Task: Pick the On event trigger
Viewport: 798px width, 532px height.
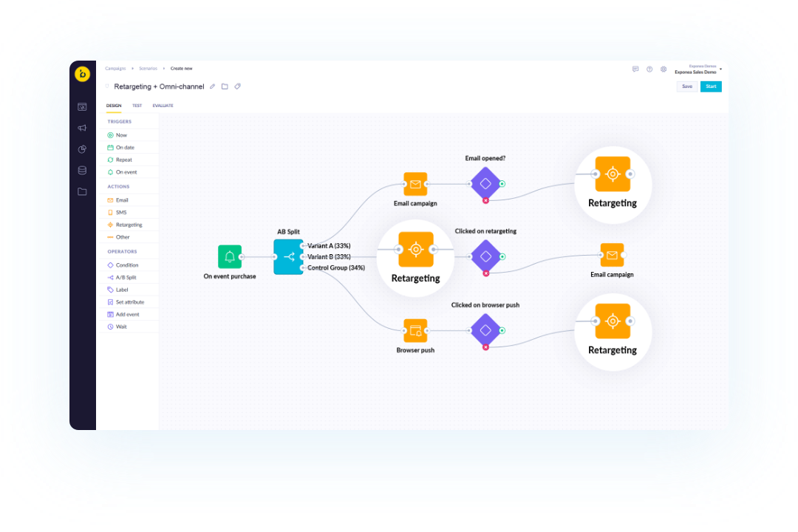Action: coord(128,172)
